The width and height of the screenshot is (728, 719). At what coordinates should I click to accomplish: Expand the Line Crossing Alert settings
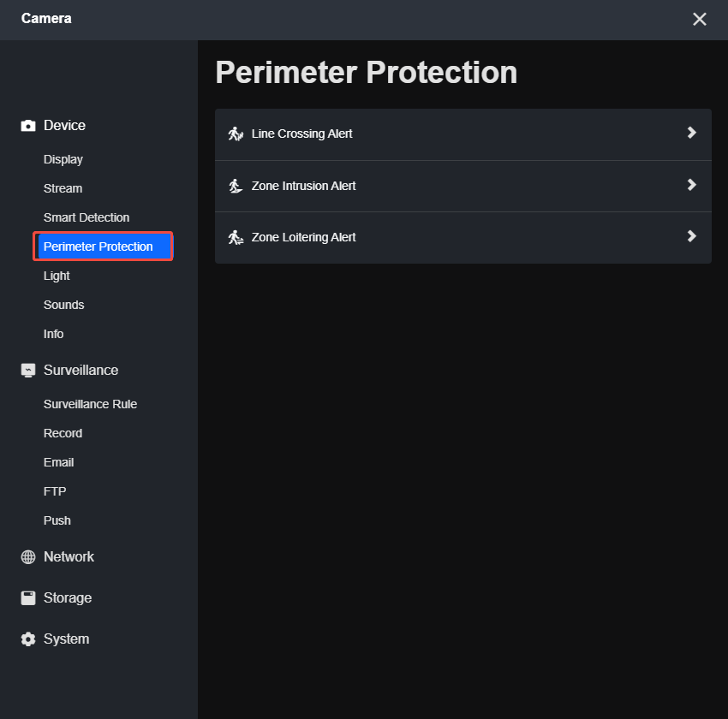click(692, 134)
